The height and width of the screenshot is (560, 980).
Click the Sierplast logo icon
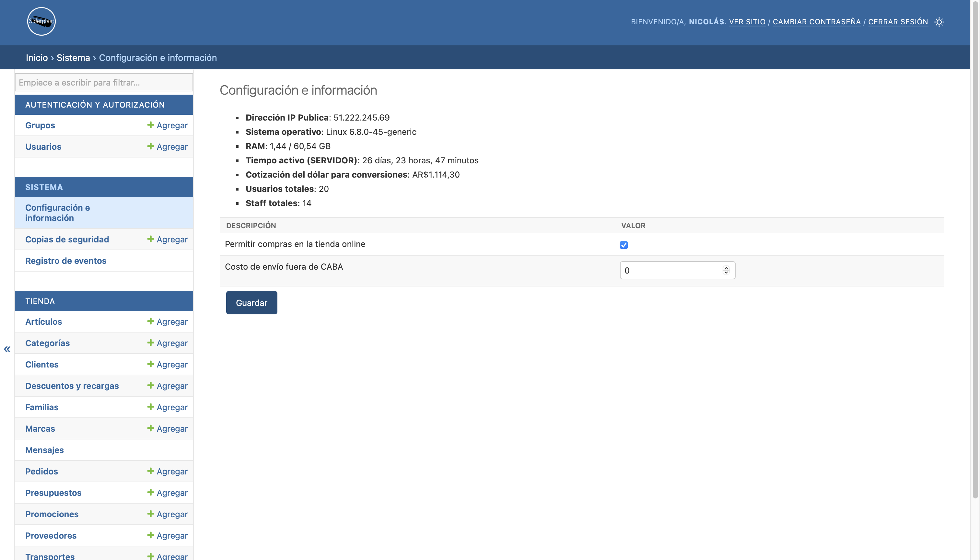pyautogui.click(x=42, y=21)
